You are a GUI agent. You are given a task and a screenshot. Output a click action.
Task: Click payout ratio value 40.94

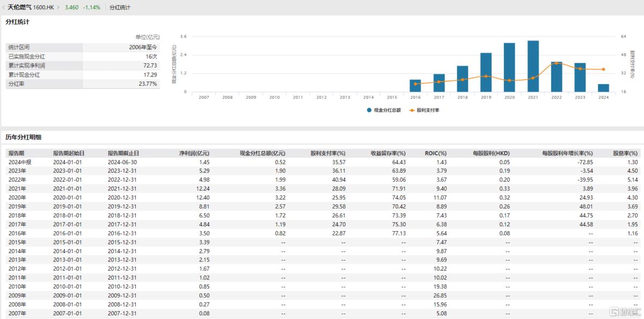[339, 179]
